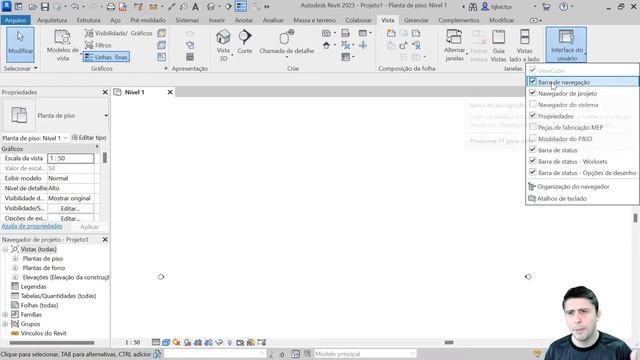Switch to the Sistemas tab
The height and width of the screenshot is (360, 640).
(187, 20)
